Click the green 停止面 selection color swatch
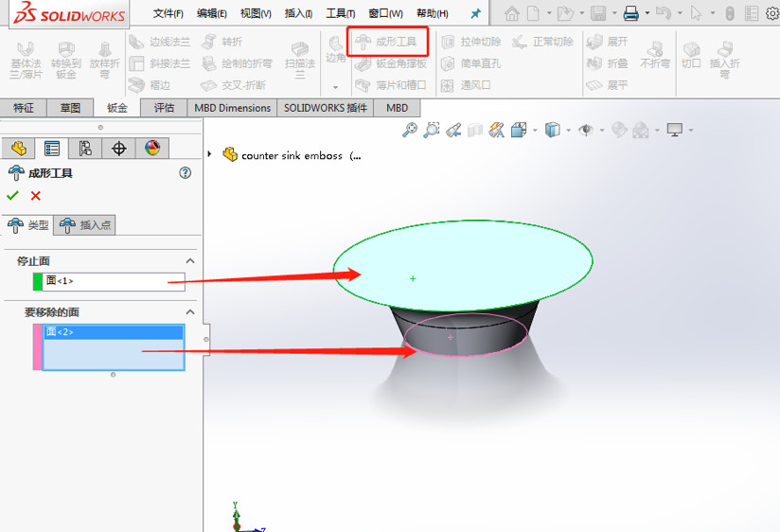The height and width of the screenshot is (532, 780). pos(38,281)
